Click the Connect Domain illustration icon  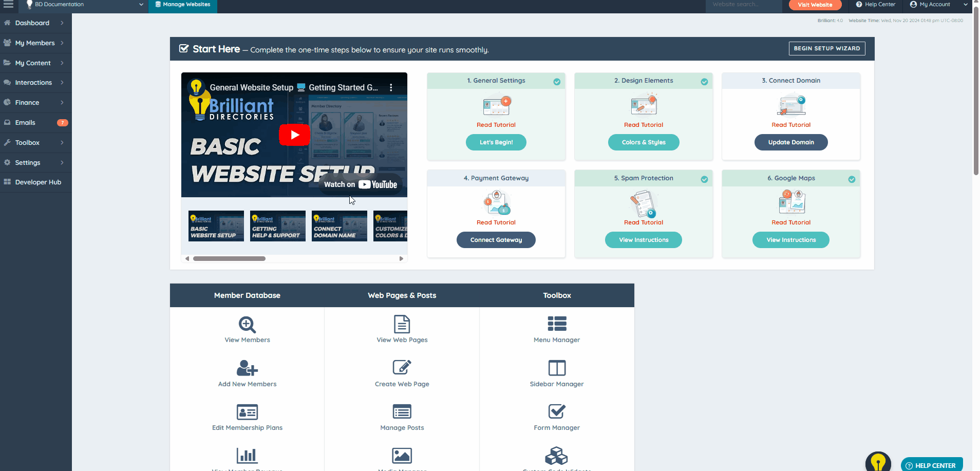(x=791, y=105)
